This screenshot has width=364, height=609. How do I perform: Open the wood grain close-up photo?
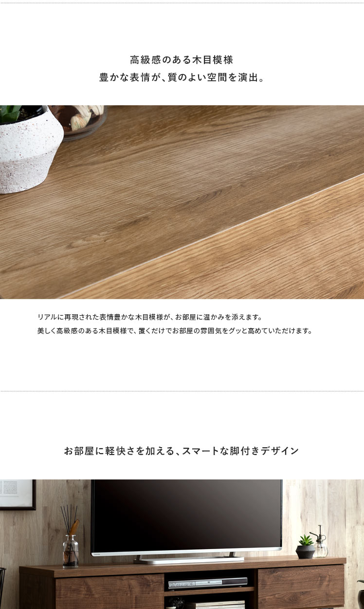point(182,202)
